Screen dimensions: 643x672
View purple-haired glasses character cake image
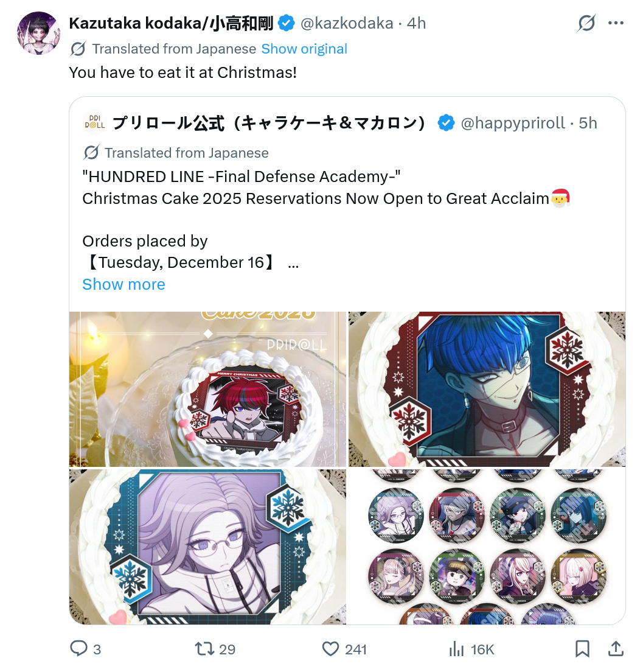coord(207,547)
